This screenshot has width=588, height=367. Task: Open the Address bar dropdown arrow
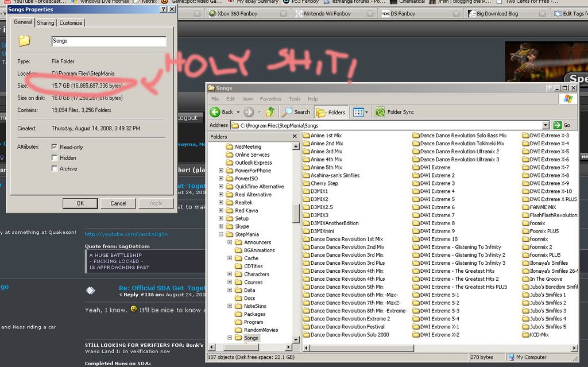coord(546,125)
